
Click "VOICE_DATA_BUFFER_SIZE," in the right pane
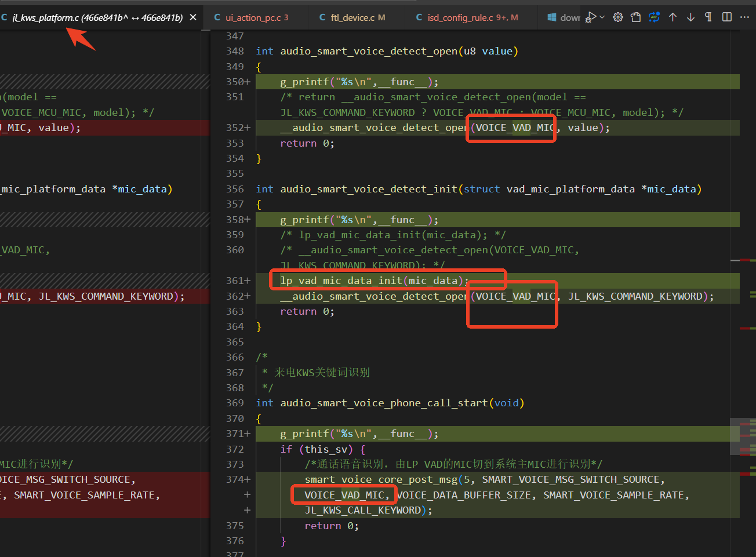(467, 495)
